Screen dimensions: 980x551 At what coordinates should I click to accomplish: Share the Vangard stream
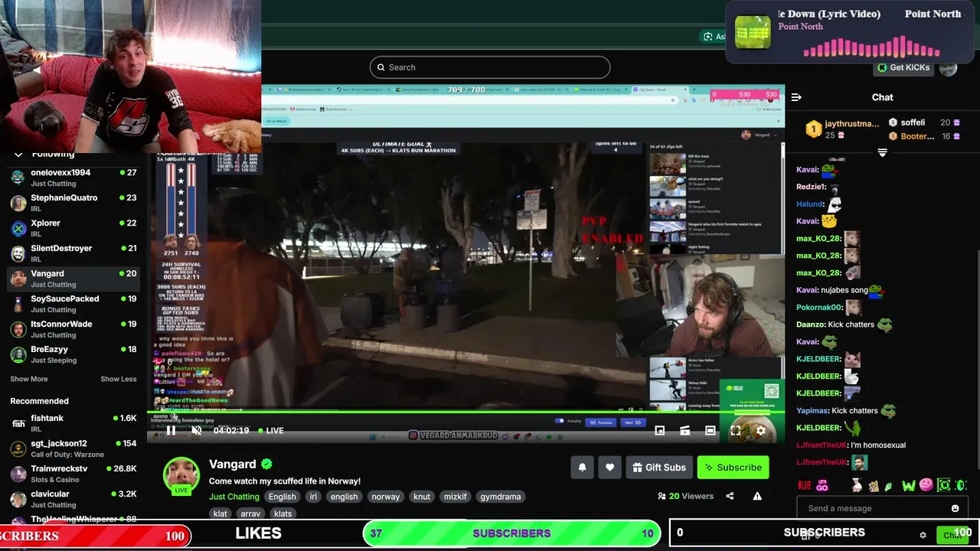730,496
